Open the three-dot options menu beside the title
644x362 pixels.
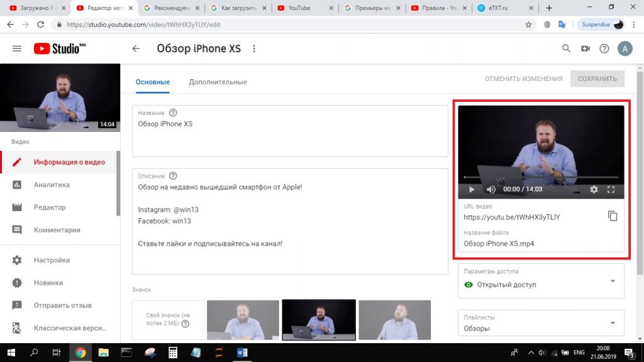pyautogui.click(x=254, y=49)
